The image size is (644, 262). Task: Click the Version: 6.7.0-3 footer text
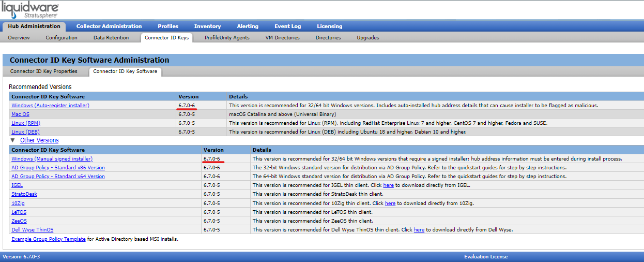pyautogui.click(x=21, y=256)
